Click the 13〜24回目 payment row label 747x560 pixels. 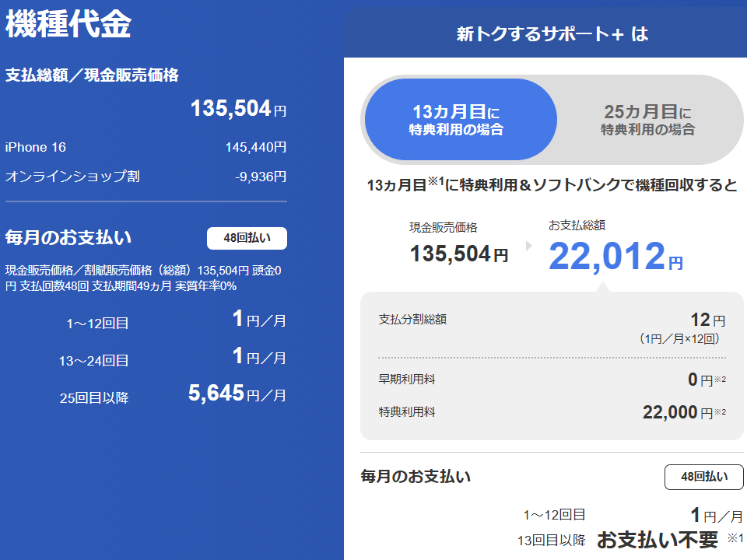[x=93, y=360]
